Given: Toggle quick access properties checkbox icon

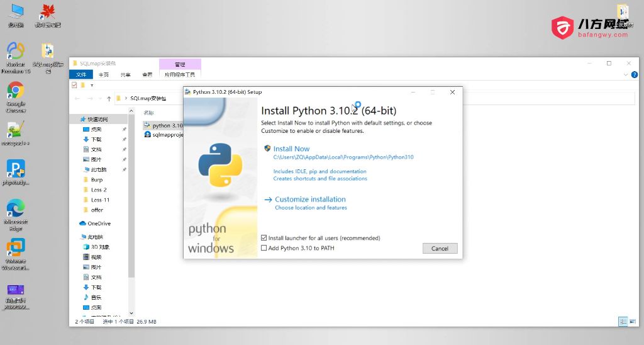Looking at the screenshot, I should pos(74,85).
